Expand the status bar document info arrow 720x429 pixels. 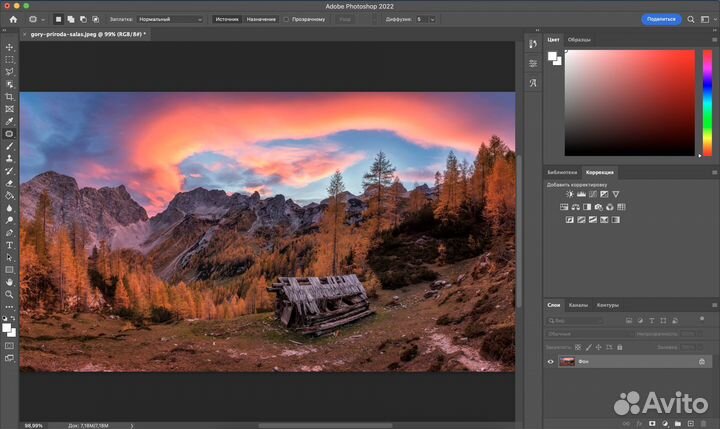(132, 426)
